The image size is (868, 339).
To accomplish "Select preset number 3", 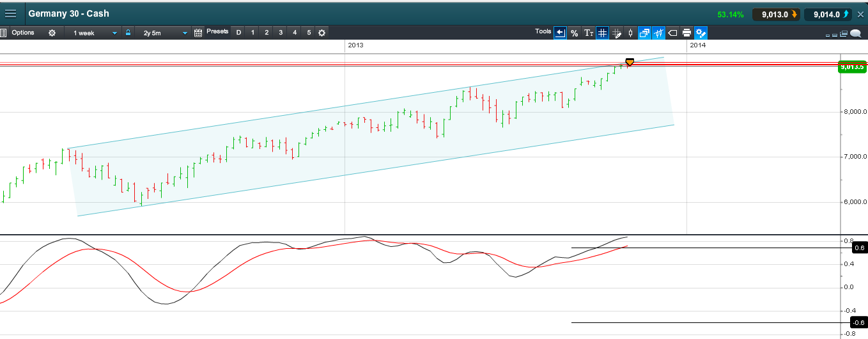I will pyautogui.click(x=281, y=33).
